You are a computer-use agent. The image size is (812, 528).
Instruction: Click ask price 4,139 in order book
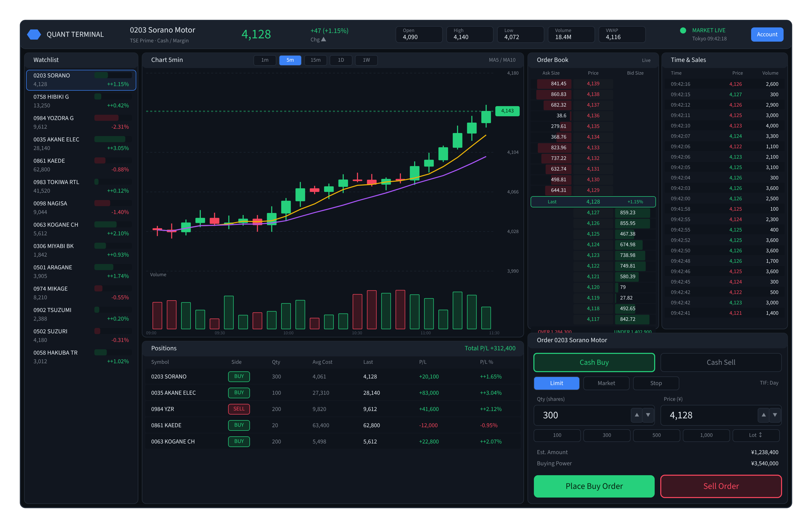[593, 84]
